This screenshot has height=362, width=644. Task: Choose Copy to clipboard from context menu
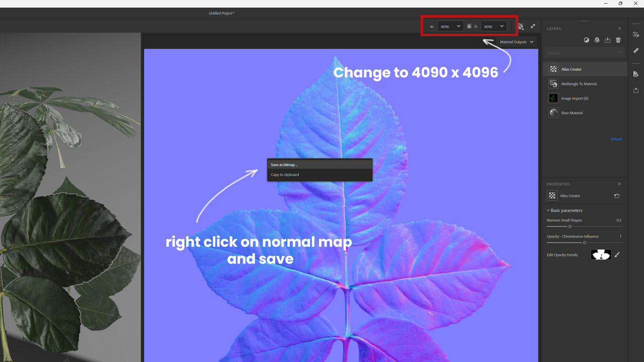pos(285,175)
